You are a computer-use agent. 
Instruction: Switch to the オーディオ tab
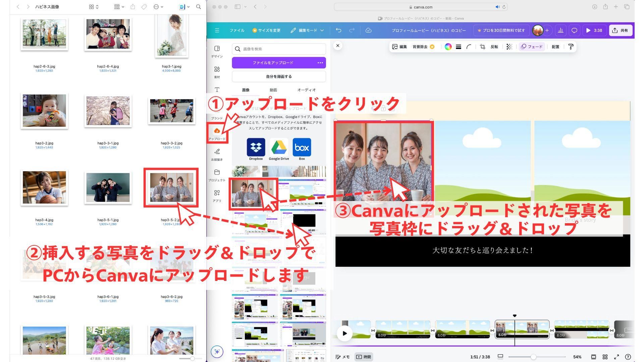(x=307, y=90)
